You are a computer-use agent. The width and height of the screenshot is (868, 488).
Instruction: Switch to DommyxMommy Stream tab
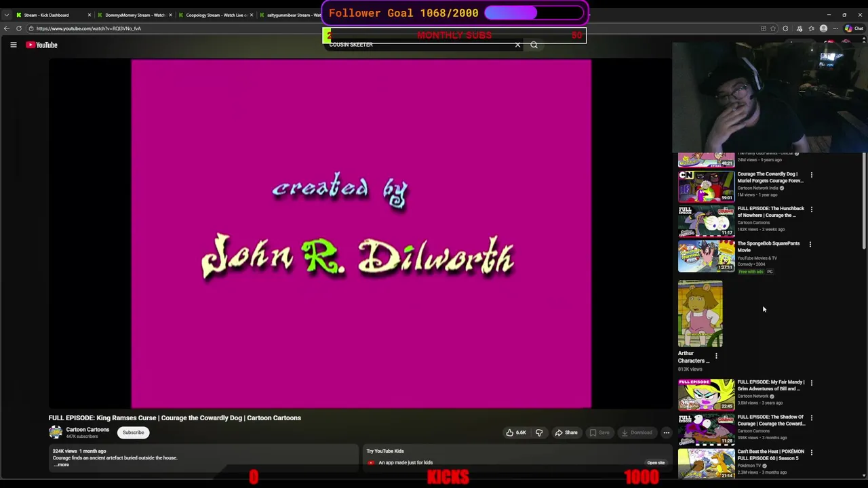[135, 15]
